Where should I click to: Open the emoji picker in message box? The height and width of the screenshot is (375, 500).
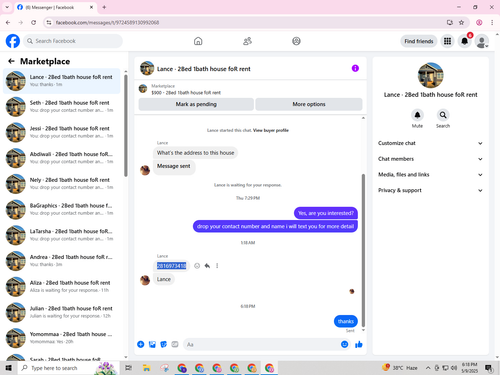coord(345,344)
